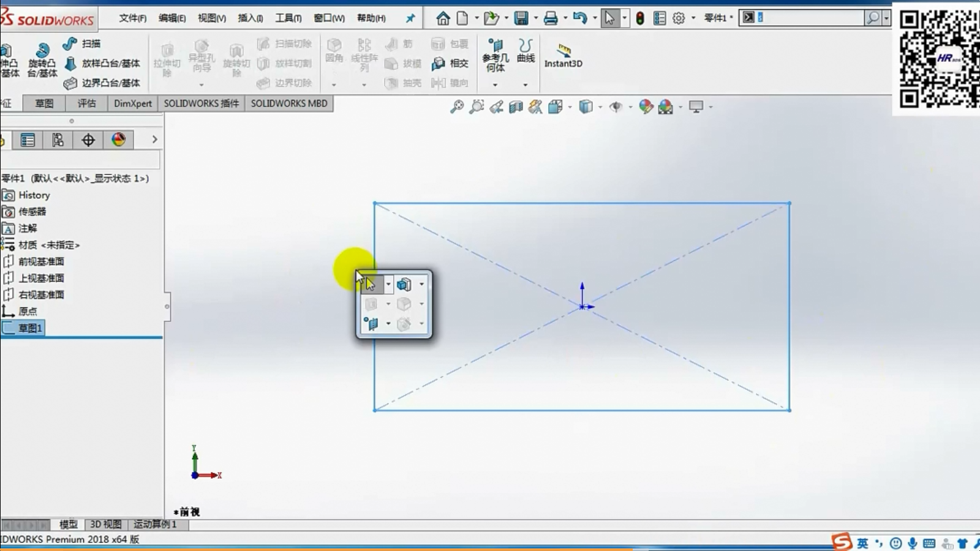Click the Intersect (相交) feature icon
980x551 pixels.
click(x=450, y=63)
